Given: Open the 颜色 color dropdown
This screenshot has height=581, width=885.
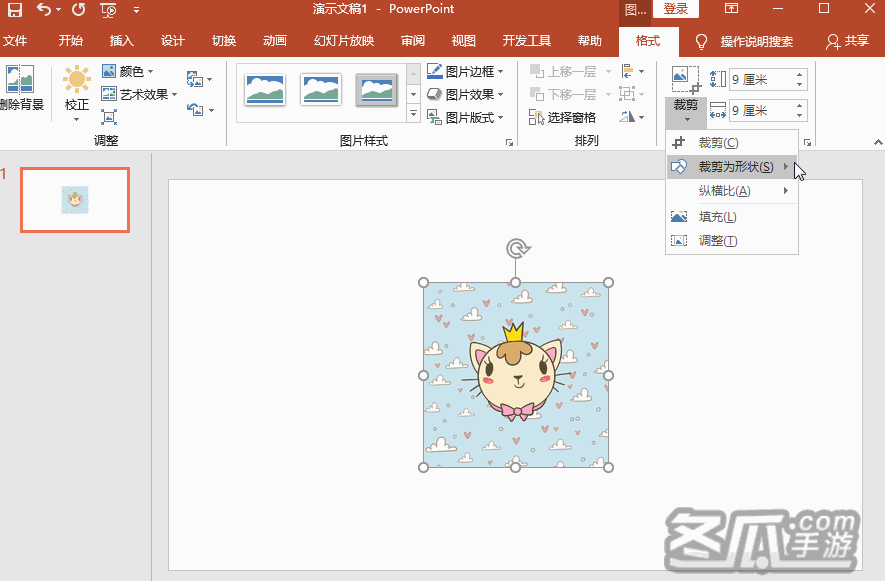Looking at the screenshot, I should 128,71.
